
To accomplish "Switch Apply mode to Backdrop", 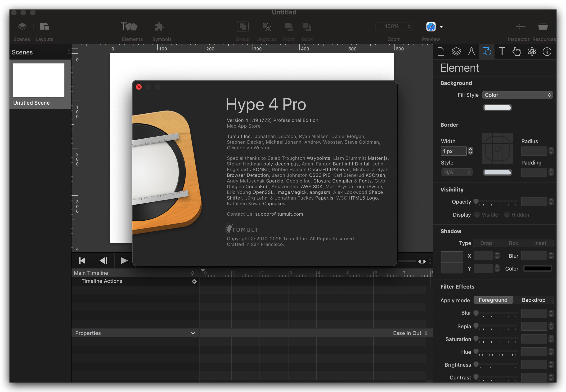I will coord(533,300).
